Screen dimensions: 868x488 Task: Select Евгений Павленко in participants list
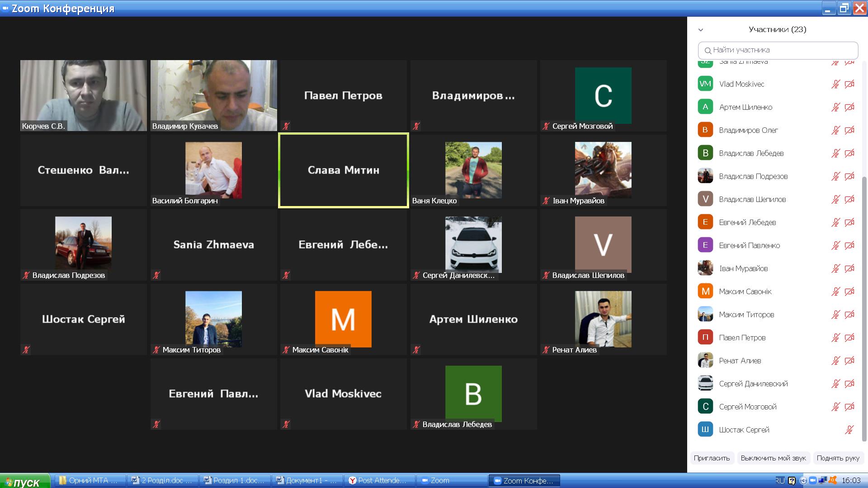click(749, 245)
